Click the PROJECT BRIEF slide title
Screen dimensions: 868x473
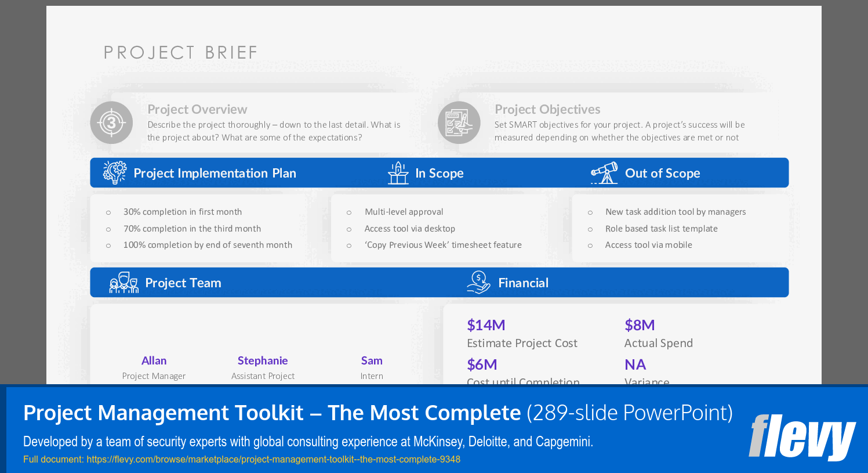pyautogui.click(x=180, y=53)
